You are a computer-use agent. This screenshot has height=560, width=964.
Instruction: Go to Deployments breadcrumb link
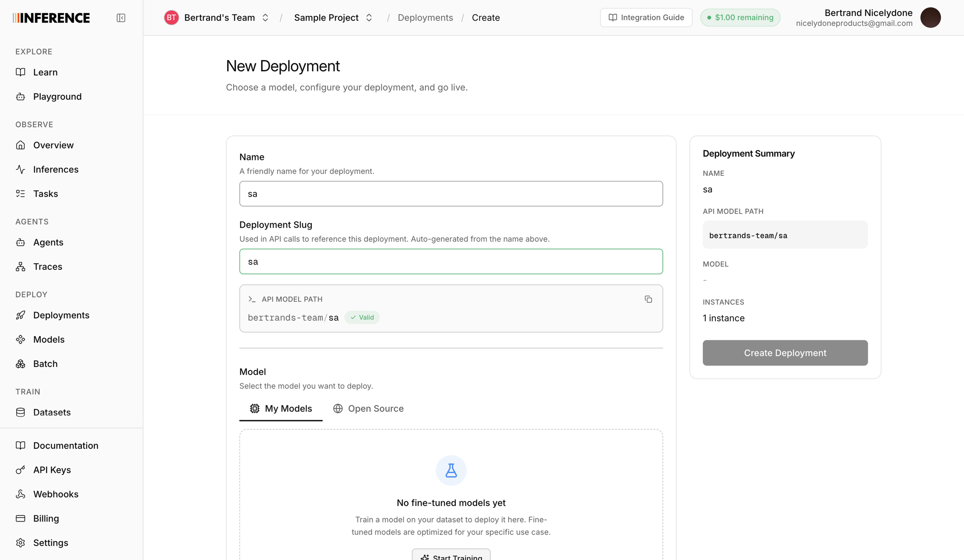click(425, 18)
